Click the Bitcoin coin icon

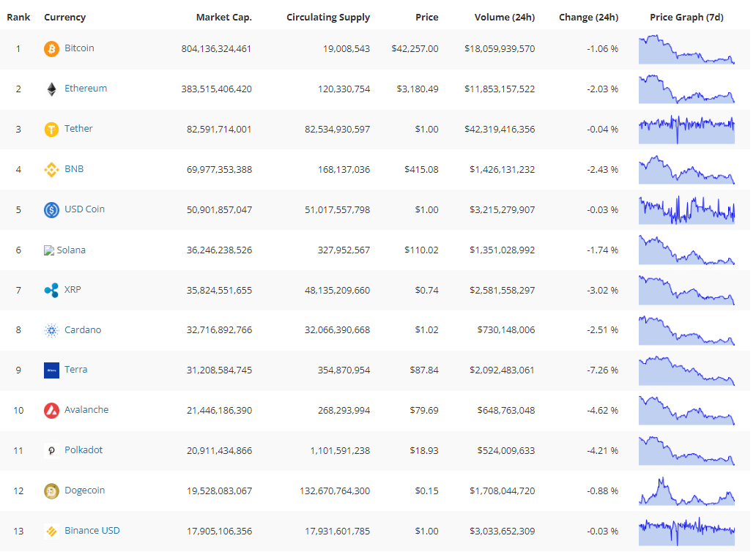tap(51, 48)
